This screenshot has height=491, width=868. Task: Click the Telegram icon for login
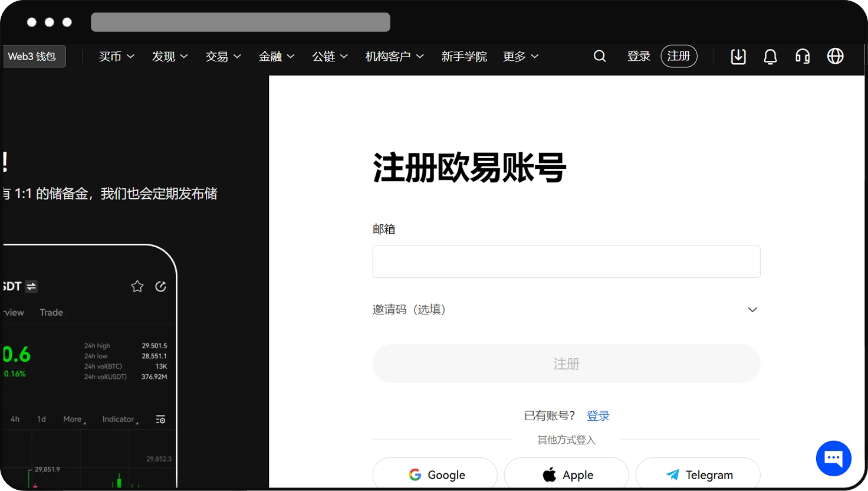672,474
